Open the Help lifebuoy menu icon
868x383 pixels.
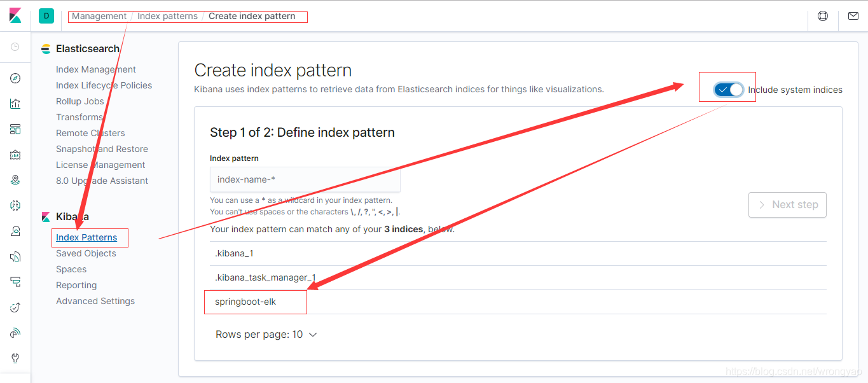coord(823,16)
